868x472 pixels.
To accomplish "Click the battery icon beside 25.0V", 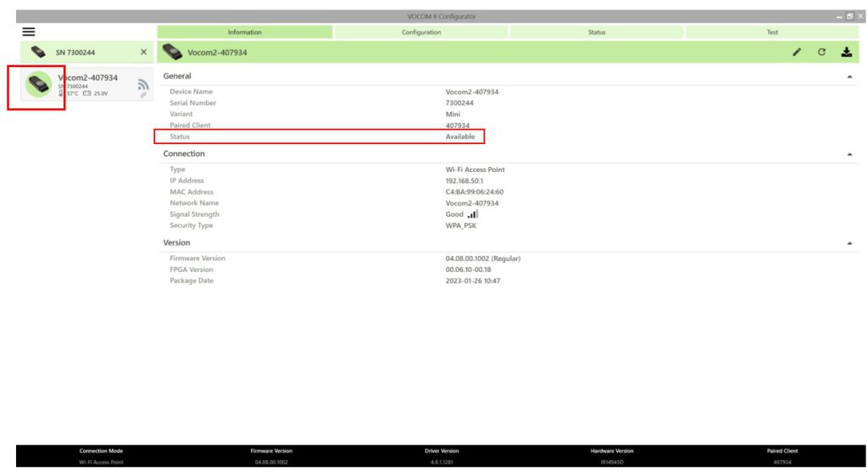I will (87, 93).
